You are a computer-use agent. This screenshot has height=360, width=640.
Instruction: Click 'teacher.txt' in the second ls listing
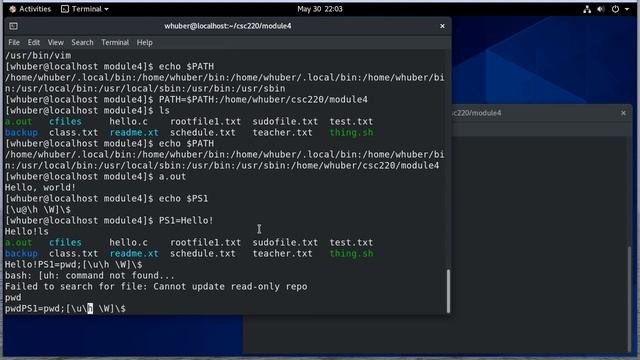pyautogui.click(x=282, y=253)
